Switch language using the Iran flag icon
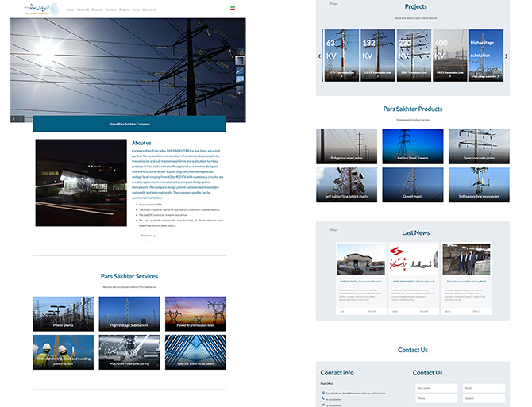The height and width of the screenshot is (407, 532). click(233, 8)
